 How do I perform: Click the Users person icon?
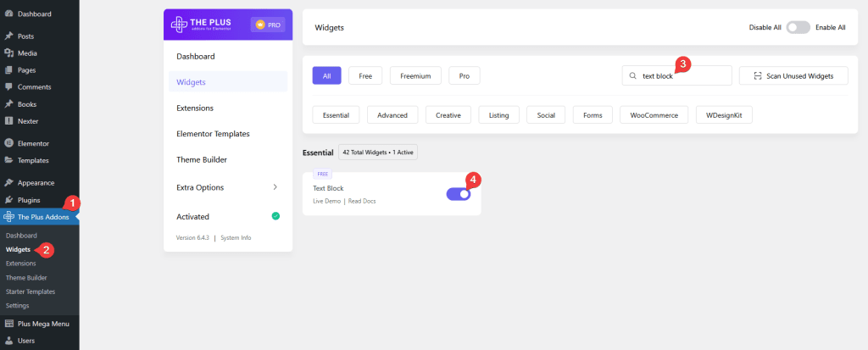pyautogui.click(x=8, y=341)
